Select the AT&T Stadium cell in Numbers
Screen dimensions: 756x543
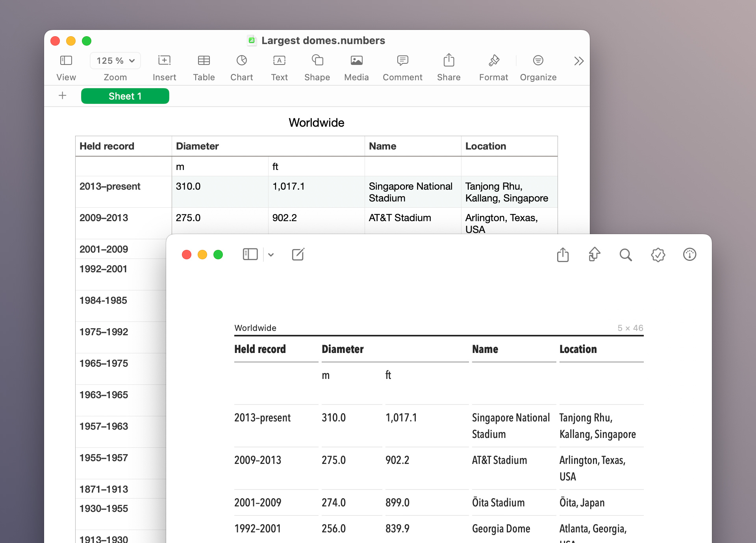click(x=413, y=221)
